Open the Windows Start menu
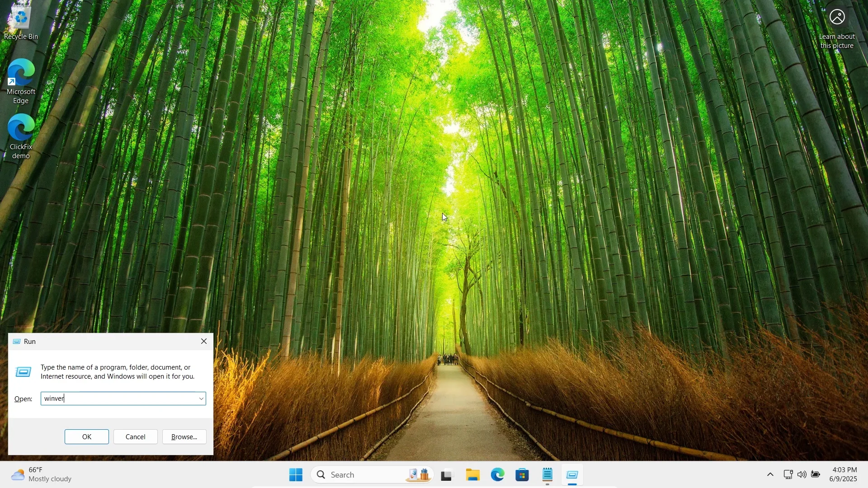Viewport: 868px width, 488px height. [x=296, y=475]
